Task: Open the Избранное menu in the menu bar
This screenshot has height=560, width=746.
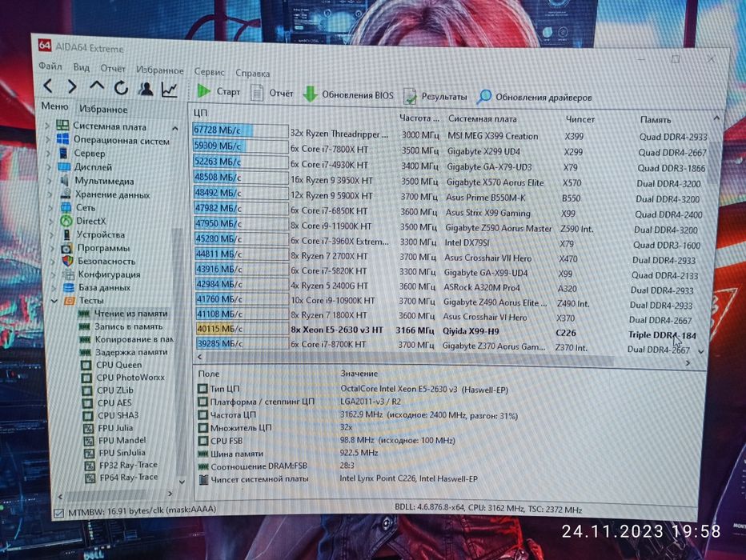Action: pos(160,70)
